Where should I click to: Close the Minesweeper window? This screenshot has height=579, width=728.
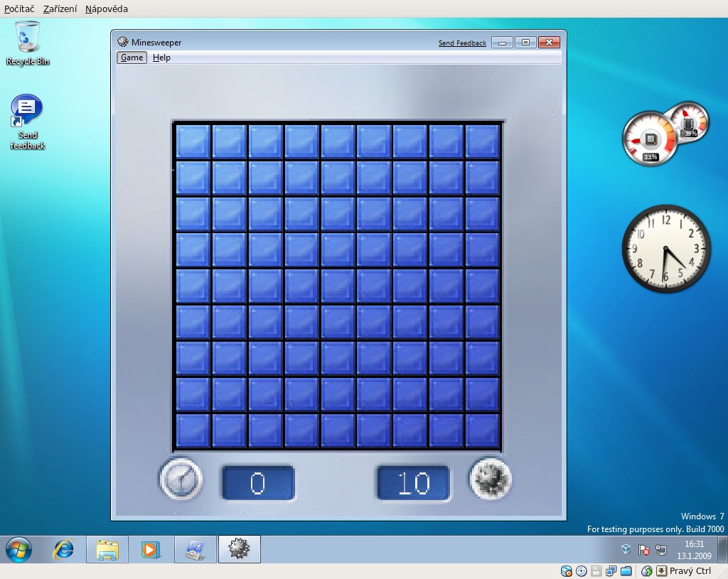click(550, 43)
